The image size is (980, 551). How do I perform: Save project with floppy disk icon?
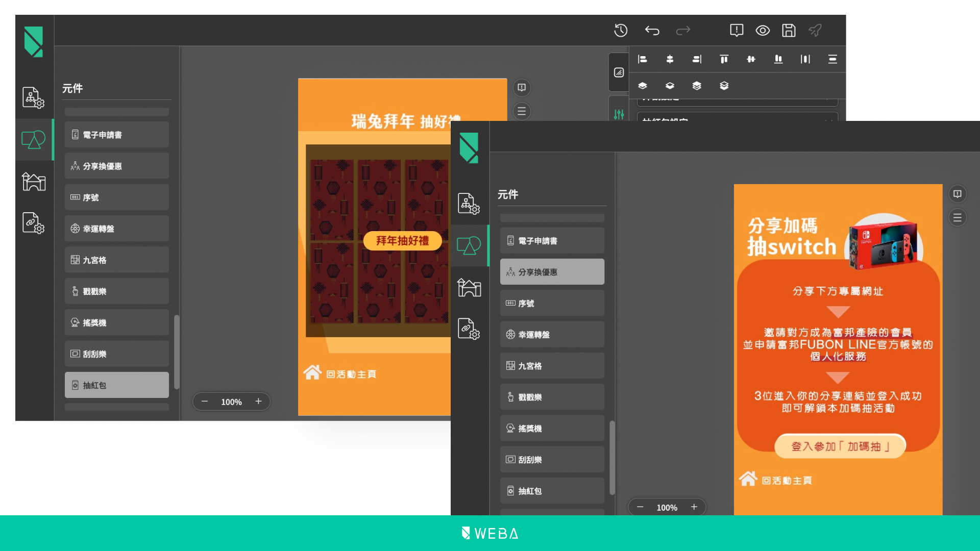[789, 31]
